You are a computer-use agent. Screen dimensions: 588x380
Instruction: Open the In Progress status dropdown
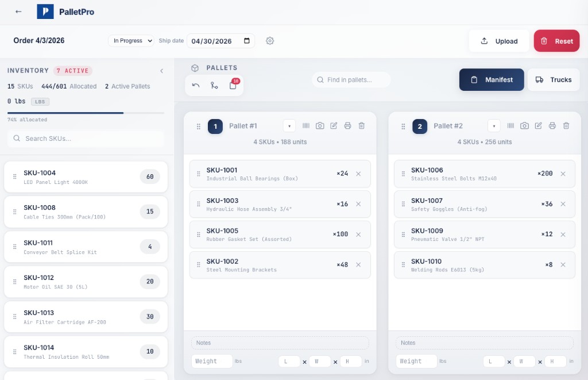pyautogui.click(x=131, y=41)
